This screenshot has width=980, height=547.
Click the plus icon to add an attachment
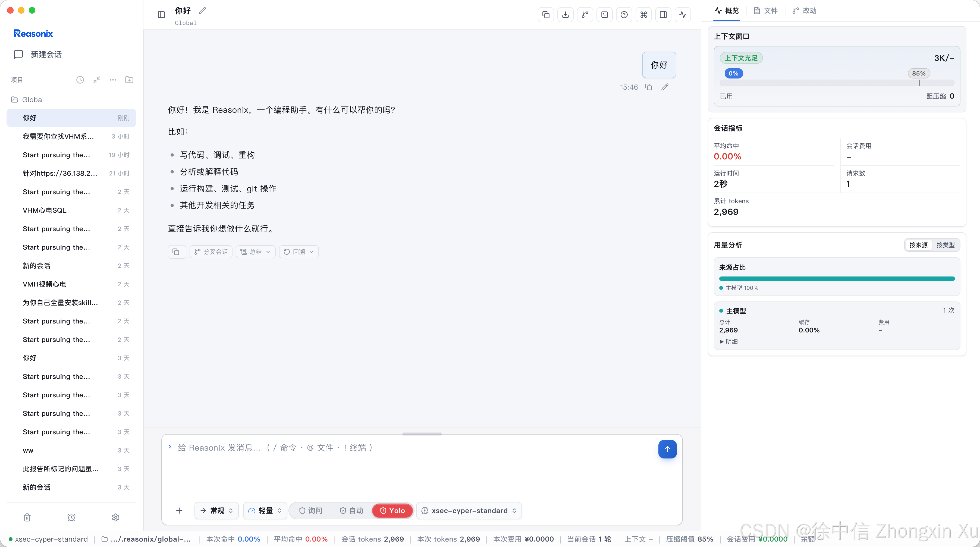[179, 511]
